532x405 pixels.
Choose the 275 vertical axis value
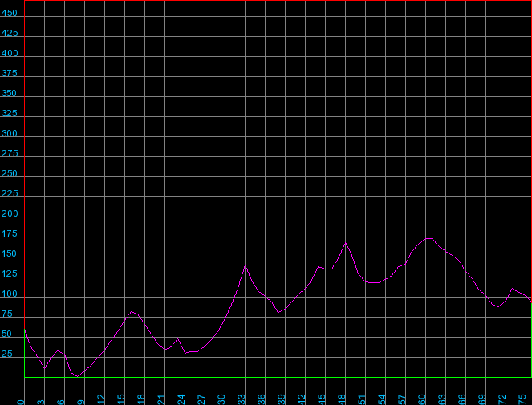point(10,153)
